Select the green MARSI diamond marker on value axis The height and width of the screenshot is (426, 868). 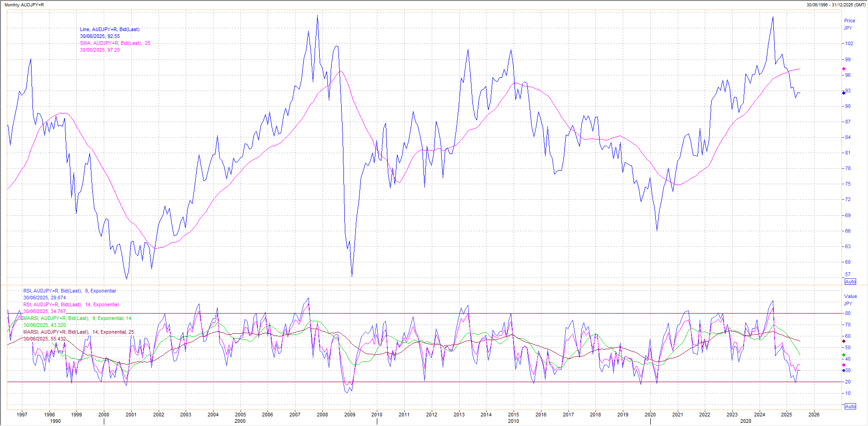(844, 355)
